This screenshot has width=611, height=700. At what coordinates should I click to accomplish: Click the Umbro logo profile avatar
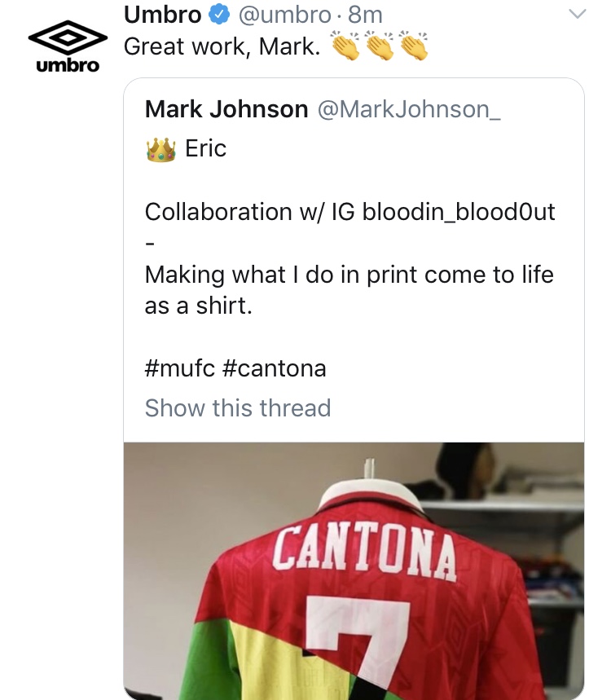(x=68, y=47)
